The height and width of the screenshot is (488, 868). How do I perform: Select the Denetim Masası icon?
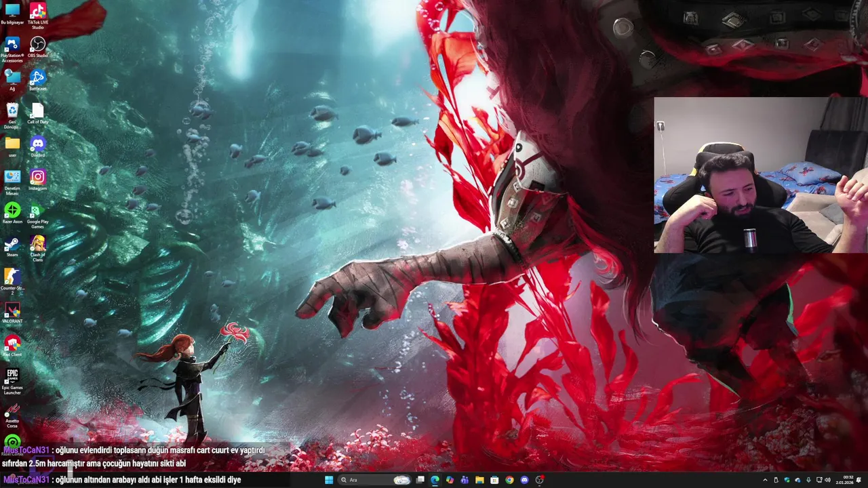pyautogui.click(x=12, y=182)
